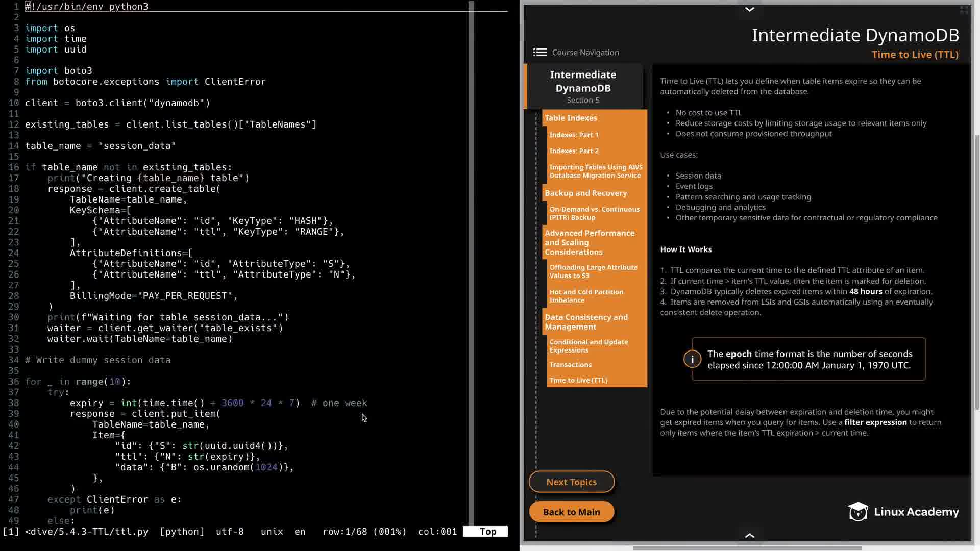Open Importing Tables Using AWS DMS lesson
This screenshot has width=980, height=551.
pyautogui.click(x=596, y=171)
